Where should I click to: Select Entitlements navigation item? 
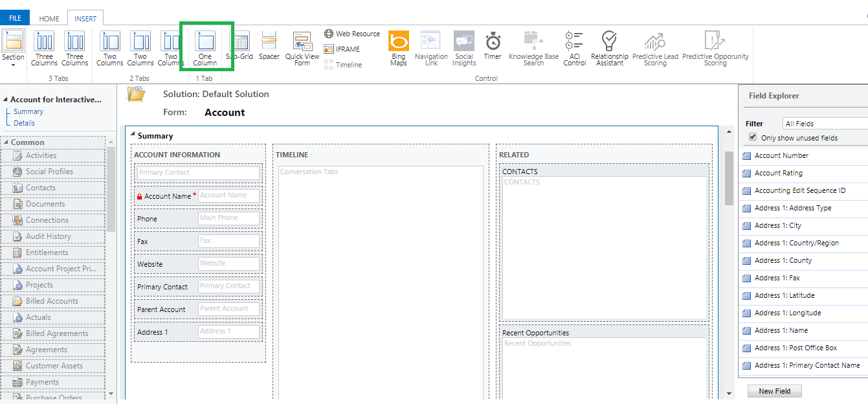(53, 252)
